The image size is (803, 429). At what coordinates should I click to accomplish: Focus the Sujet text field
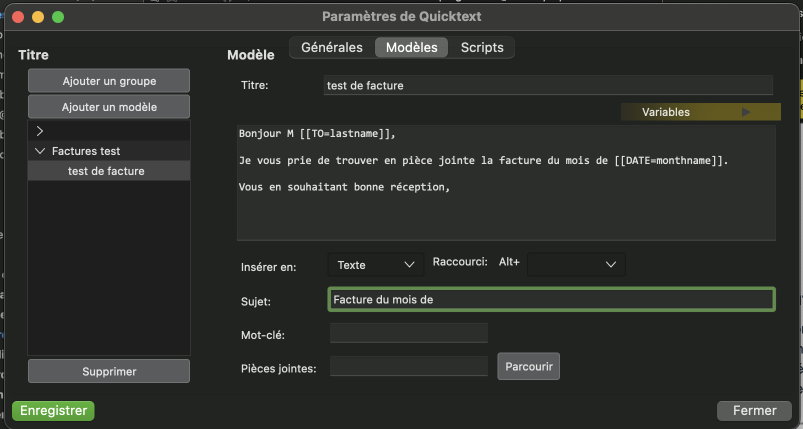coord(550,299)
